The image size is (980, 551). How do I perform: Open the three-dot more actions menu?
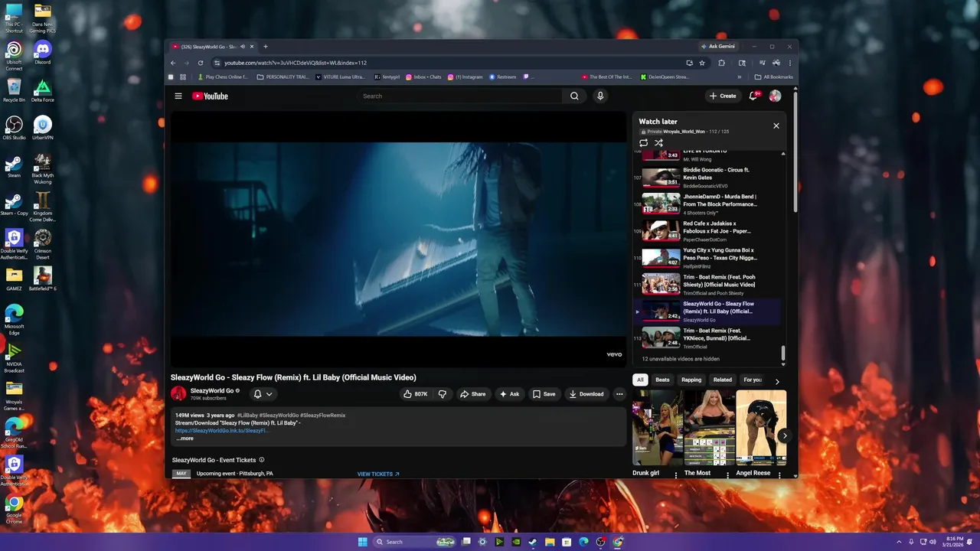click(x=619, y=394)
